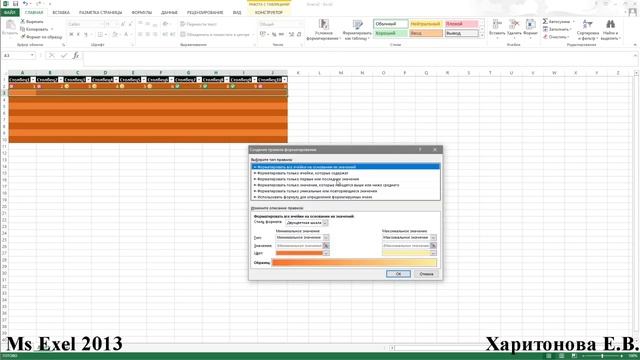Viewport: 640px width, 360px height.
Task: Click the zoom slider in status bar
Action: click(x=602, y=356)
